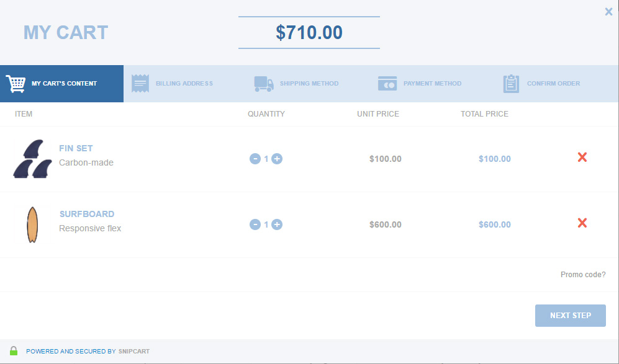Click the shopping cart icon

16,84
